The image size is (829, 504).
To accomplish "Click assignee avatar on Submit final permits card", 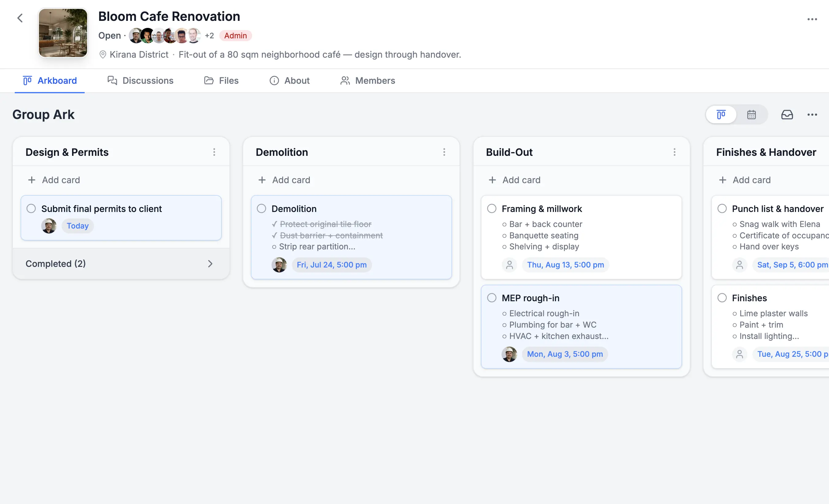I will [49, 226].
